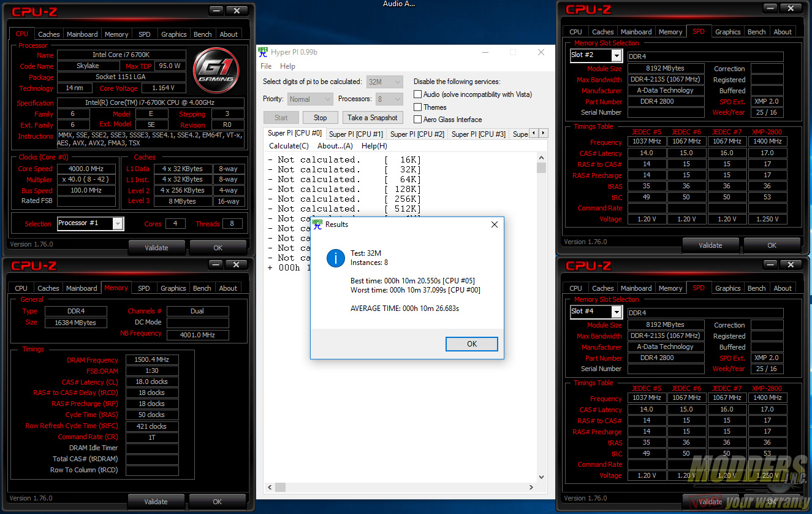Image resolution: width=812 pixels, height=514 pixels.
Task: Close the Results dialog with the X
Action: [495, 224]
